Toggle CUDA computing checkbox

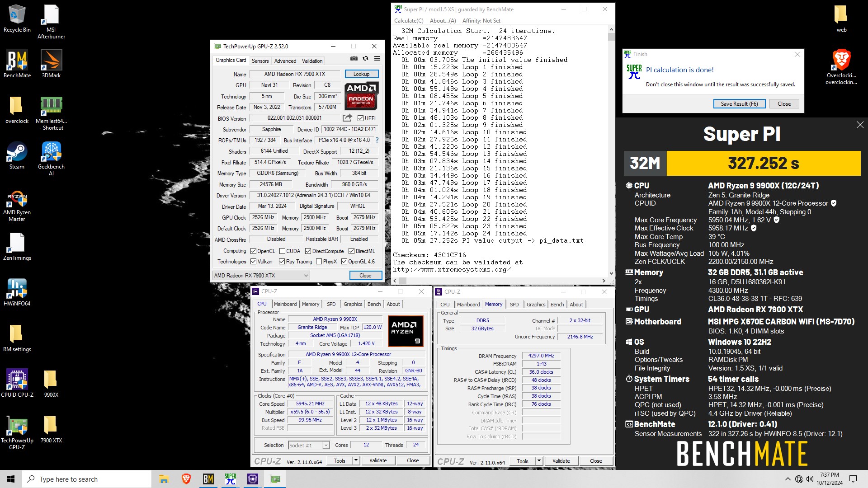pos(282,251)
